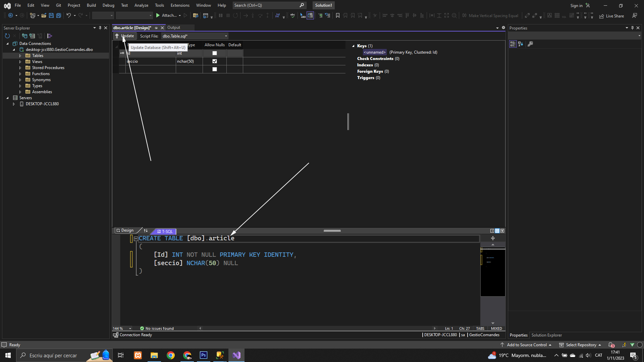Click Refresh icon in Server Explorer
The height and width of the screenshot is (362, 644).
pos(7,36)
